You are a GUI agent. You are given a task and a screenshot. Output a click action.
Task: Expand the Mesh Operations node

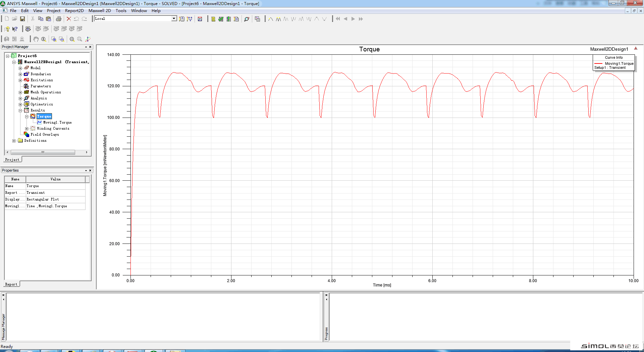coord(20,92)
